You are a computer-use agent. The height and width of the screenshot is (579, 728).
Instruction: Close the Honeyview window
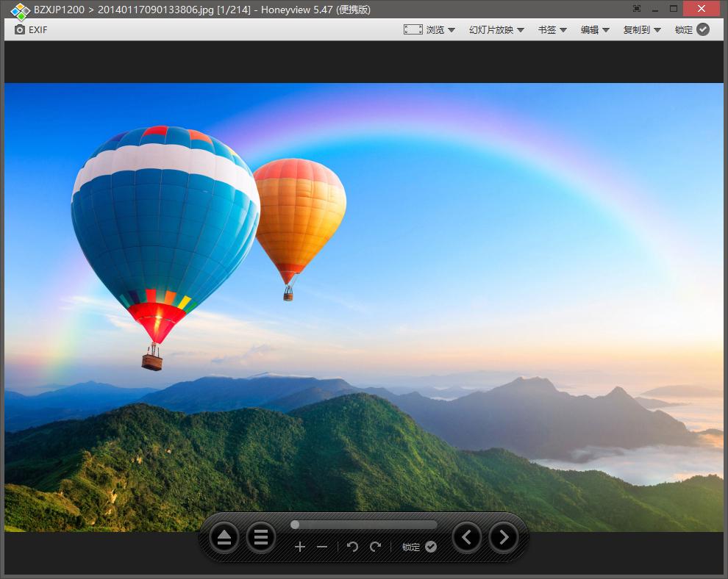tap(702, 8)
